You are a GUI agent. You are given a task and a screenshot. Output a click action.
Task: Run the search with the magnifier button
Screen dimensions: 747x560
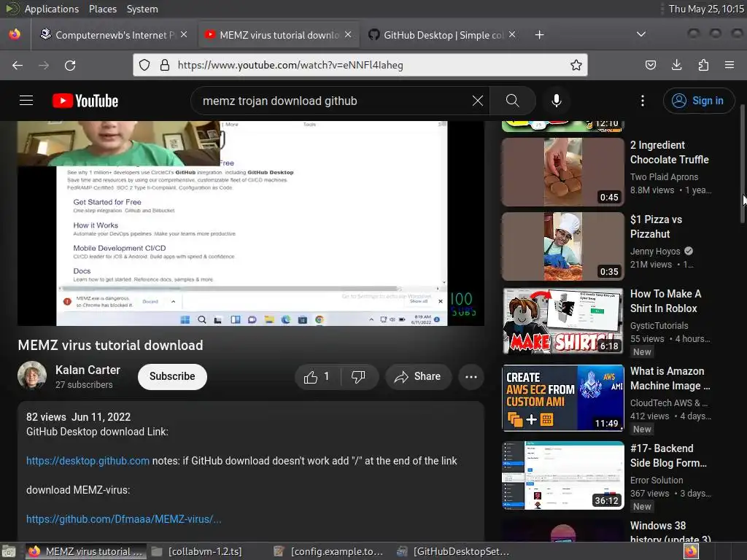click(513, 101)
